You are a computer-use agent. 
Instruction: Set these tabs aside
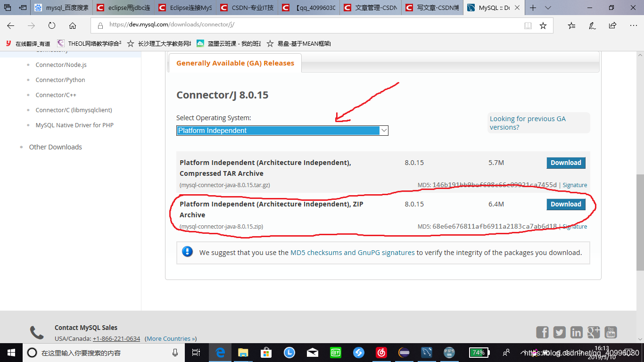23,8
